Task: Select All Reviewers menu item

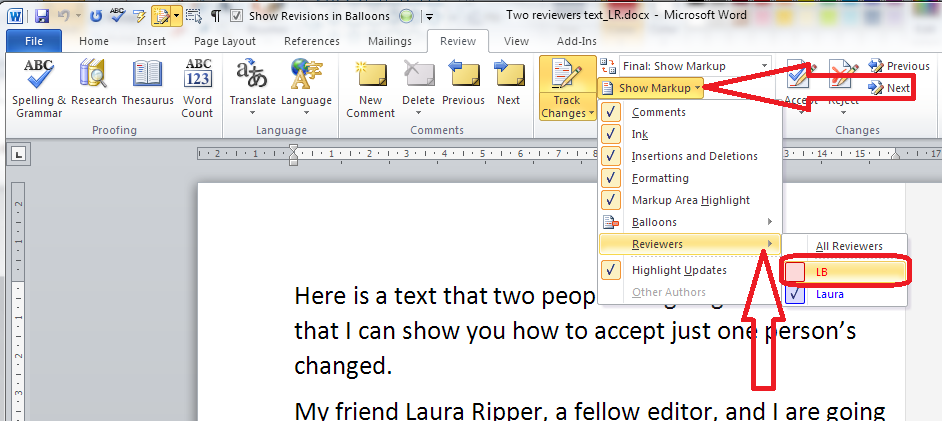Action: pyautogui.click(x=849, y=246)
